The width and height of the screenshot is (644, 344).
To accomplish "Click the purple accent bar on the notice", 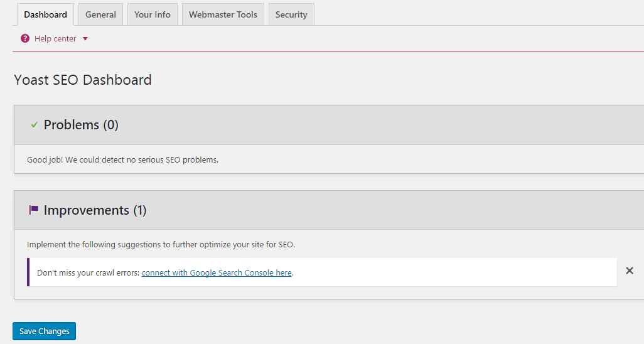I will click(28, 272).
